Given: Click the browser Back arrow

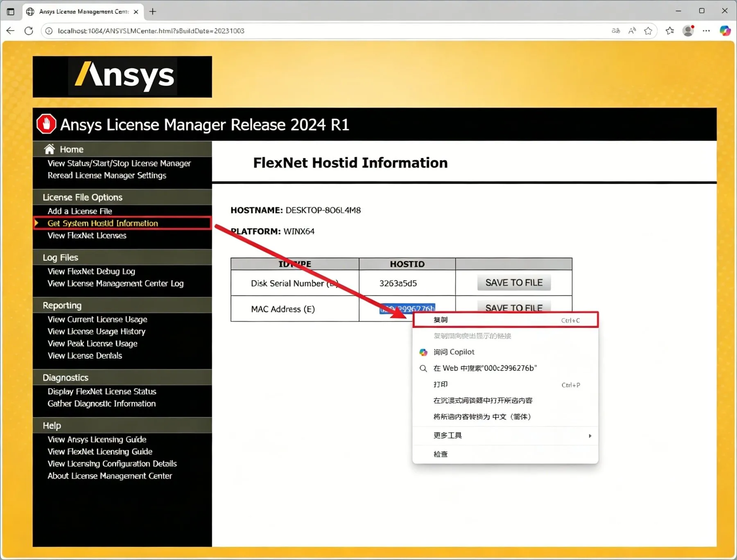Looking at the screenshot, I should click(11, 31).
